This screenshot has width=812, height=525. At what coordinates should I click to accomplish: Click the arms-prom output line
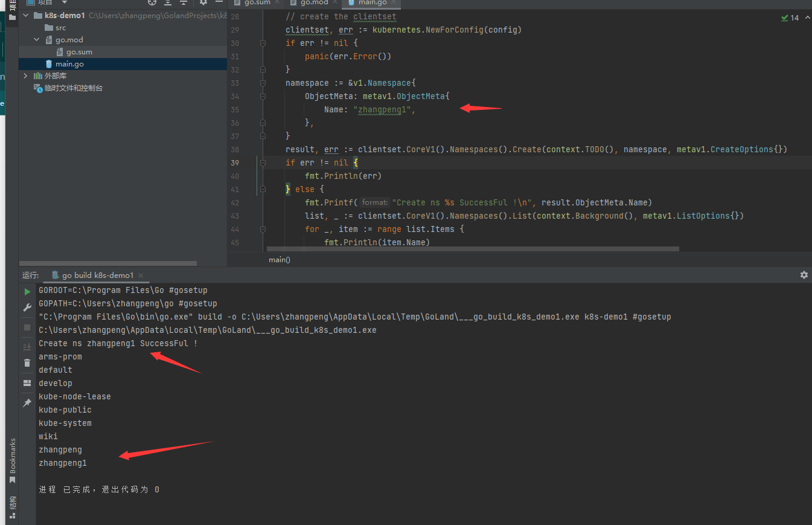pos(60,357)
